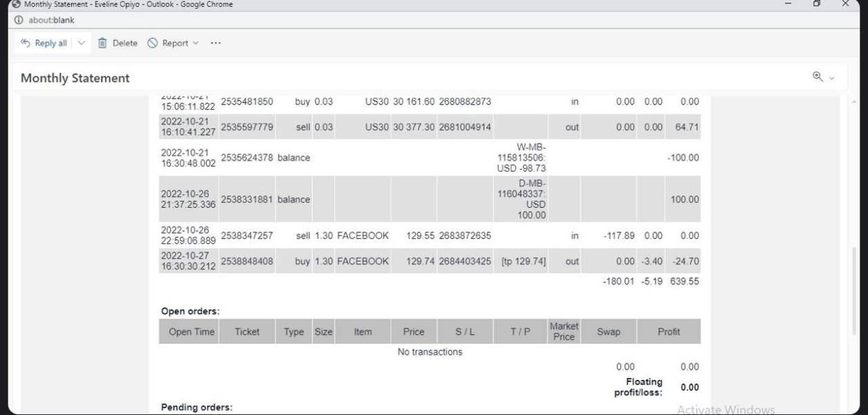Select ticket number 2538331881
This screenshot has height=415, width=868.
[x=247, y=199]
